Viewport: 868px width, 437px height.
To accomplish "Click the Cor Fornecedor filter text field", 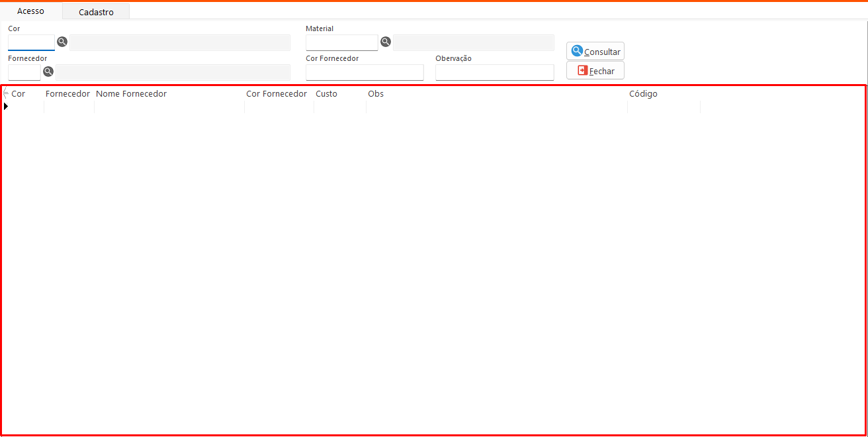I will pos(365,72).
